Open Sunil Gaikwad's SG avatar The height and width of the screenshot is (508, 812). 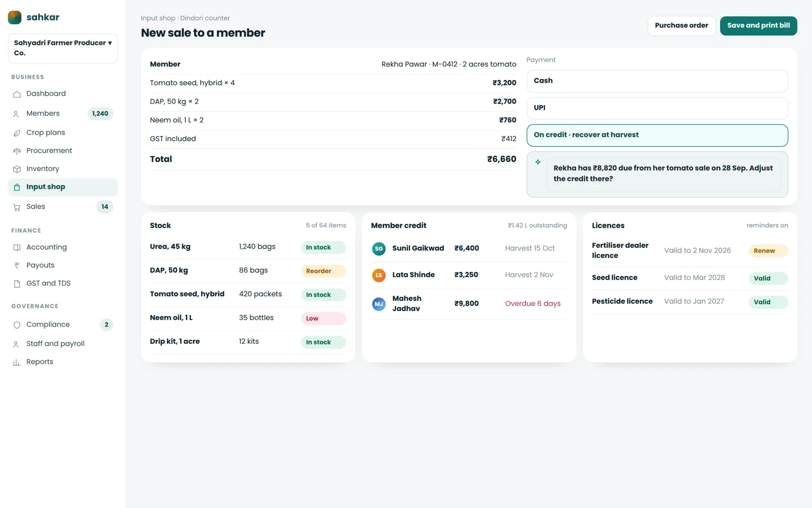tap(379, 248)
